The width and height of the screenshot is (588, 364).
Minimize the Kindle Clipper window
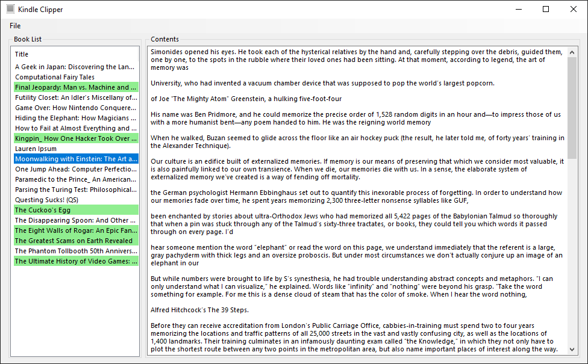coord(519,10)
